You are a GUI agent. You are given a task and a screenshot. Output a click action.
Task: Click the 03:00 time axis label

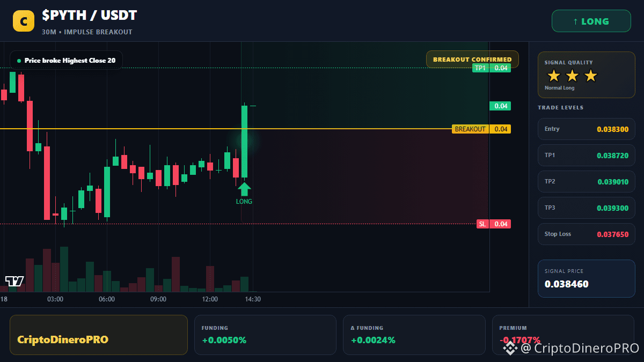tap(55, 299)
